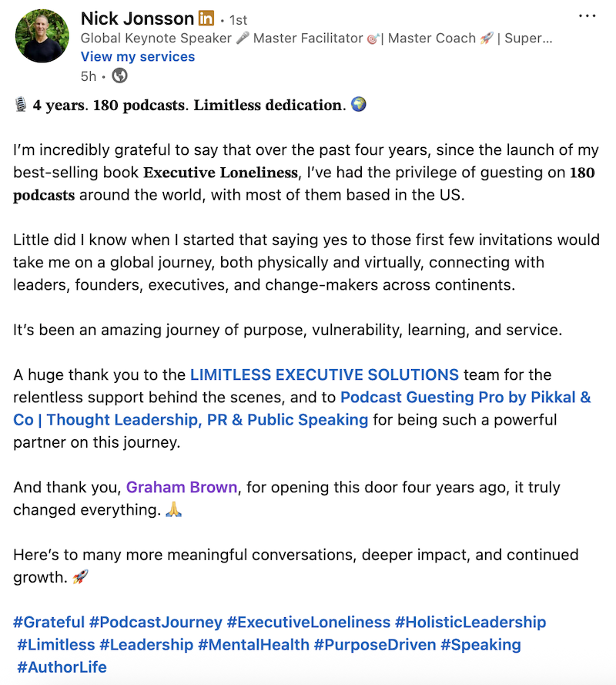Viewport: 616px width, 685px height.
Task: Open the #Speaking hashtag
Action: point(480,645)
